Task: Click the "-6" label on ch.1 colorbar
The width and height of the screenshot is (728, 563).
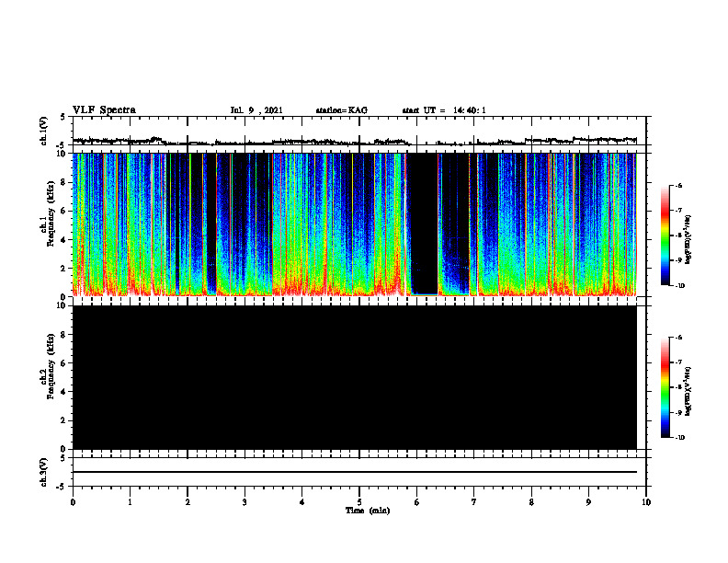Action: point(678,185)
